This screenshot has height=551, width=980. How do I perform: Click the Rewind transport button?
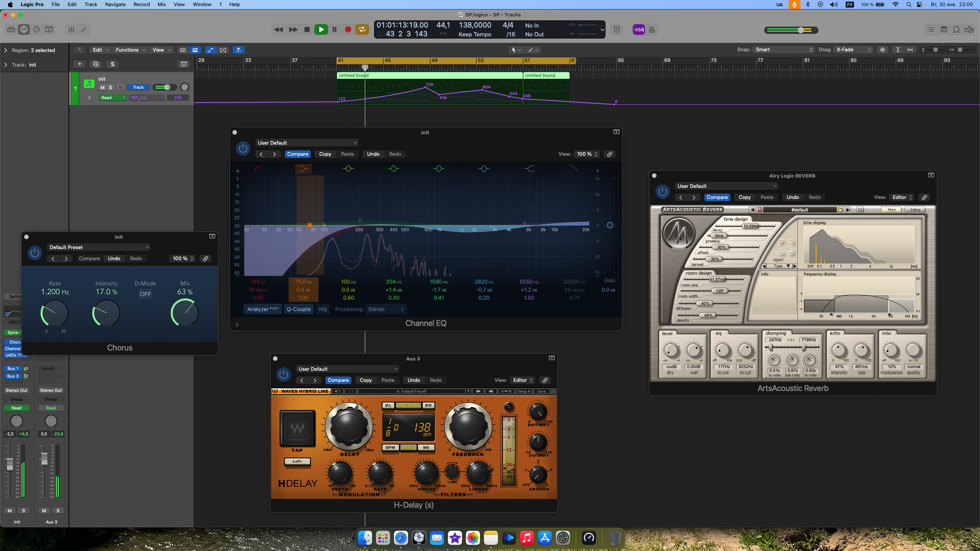pos(278,29)
